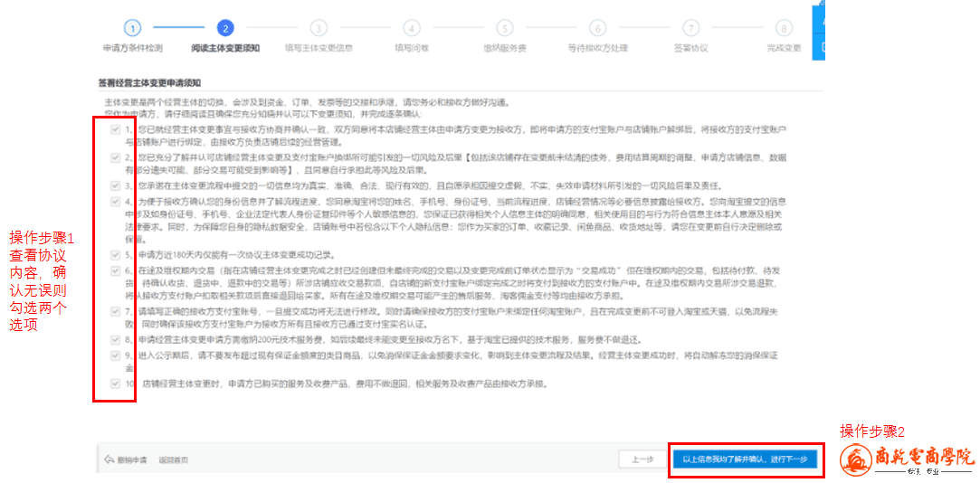980x483 pixels.
Task: Click the step 1 circle in progress bar
Action: tap(133, 28)
